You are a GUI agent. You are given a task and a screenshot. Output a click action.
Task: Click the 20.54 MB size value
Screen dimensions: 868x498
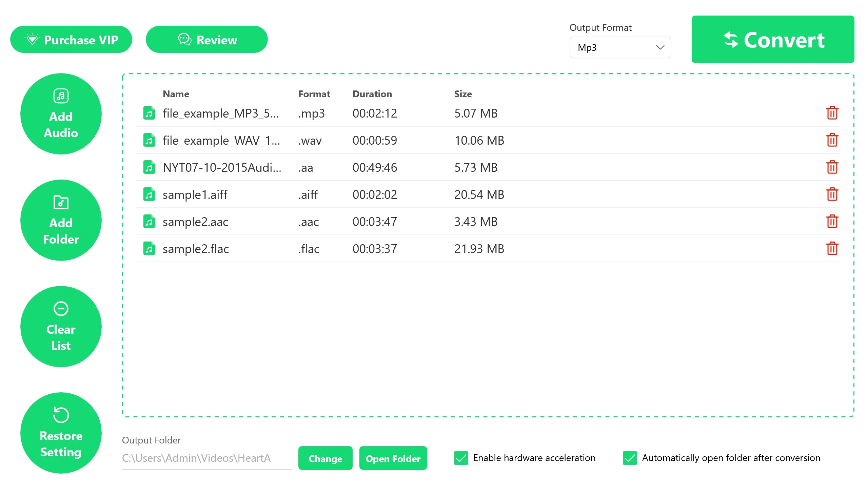click(x=479, y=194)
